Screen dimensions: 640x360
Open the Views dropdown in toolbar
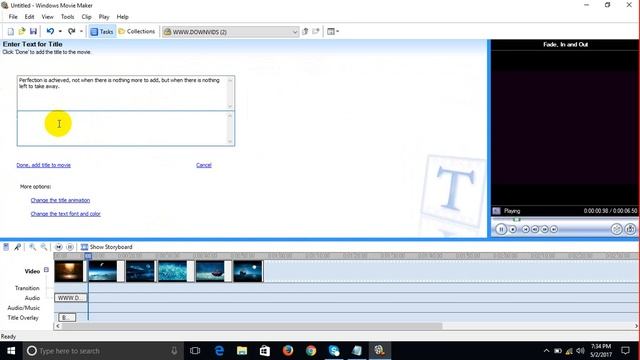(333, 31)
